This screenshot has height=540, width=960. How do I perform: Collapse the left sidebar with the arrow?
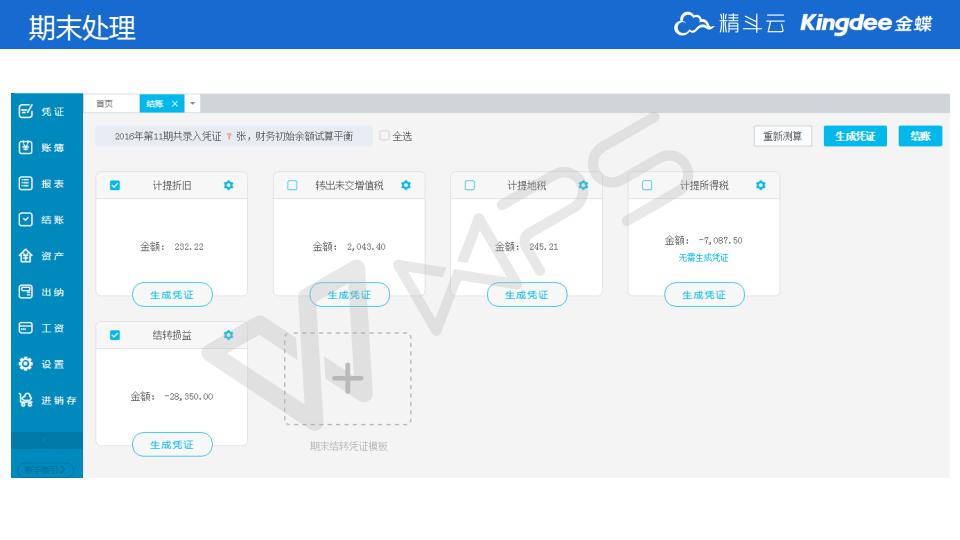[47, 440]
